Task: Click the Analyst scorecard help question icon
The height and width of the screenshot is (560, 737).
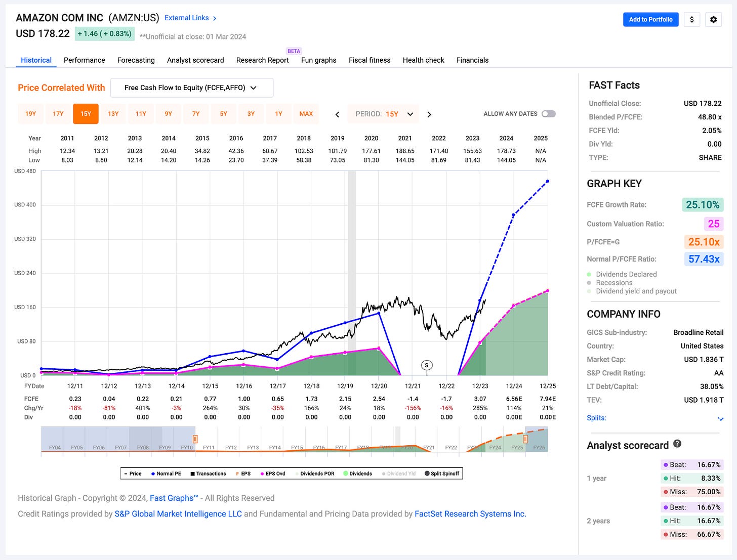Action: click(x=677, y=444)
